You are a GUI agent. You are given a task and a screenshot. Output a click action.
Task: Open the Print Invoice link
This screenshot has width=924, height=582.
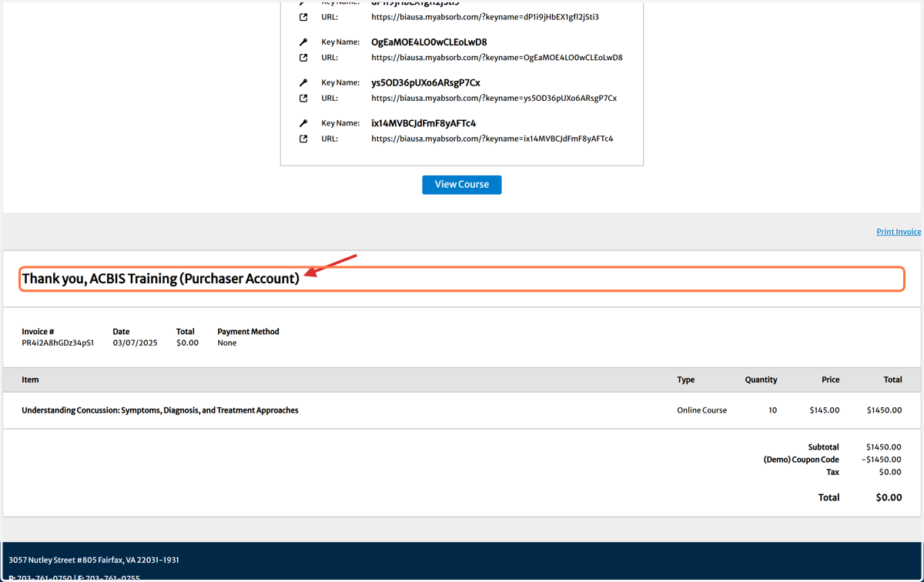coord(899,232)
